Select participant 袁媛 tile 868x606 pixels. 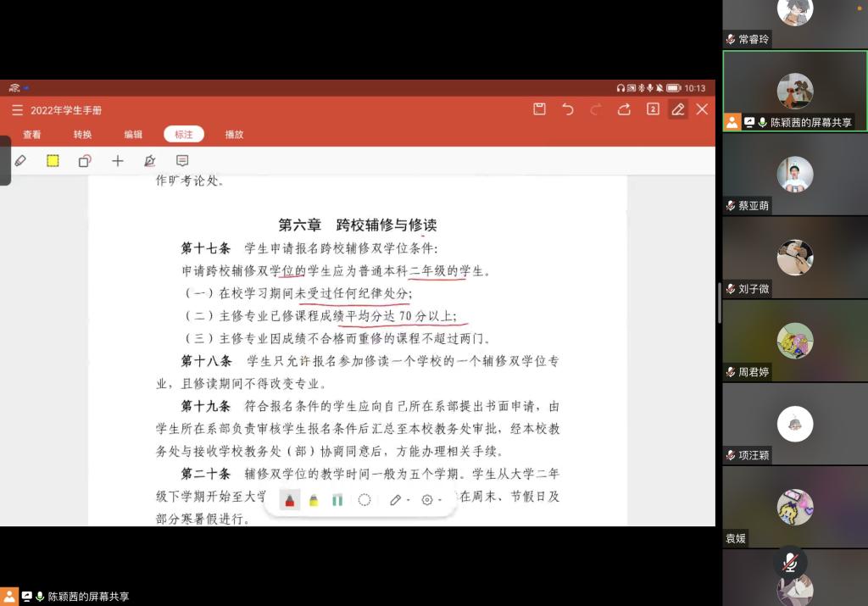(795, 506)
